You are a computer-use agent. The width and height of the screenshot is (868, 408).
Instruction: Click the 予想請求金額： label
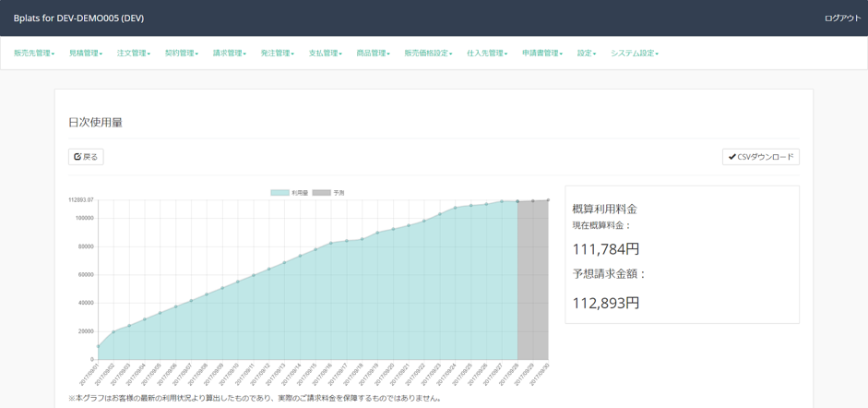tap(609, 273)
